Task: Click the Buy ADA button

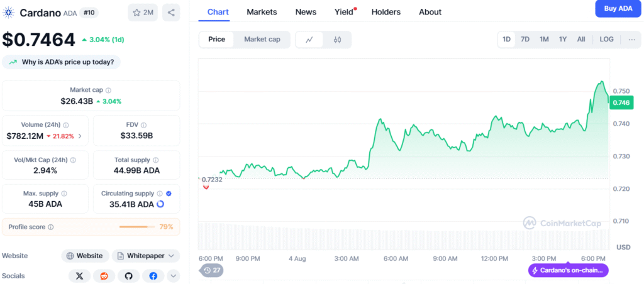Action: [x=618, y=9]
